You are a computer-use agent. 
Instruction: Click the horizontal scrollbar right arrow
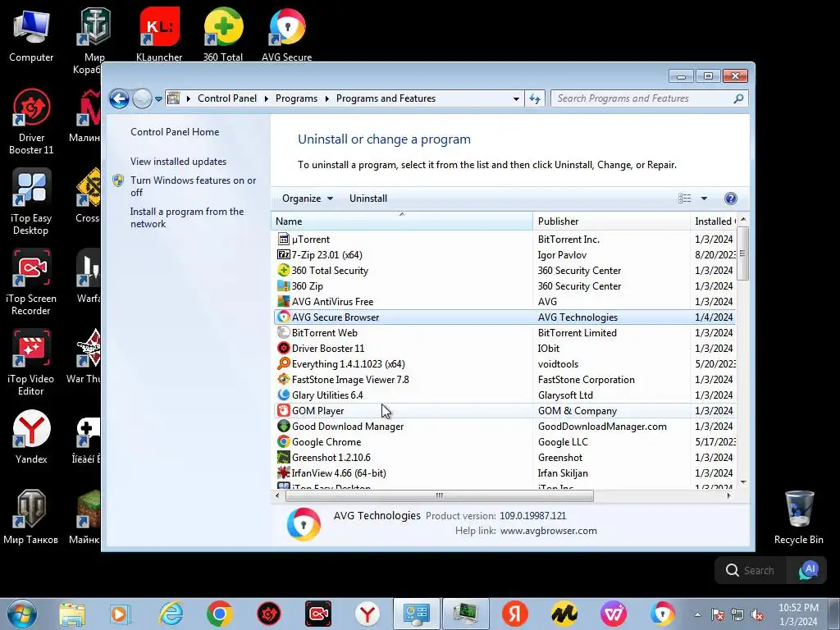(728, 496)
